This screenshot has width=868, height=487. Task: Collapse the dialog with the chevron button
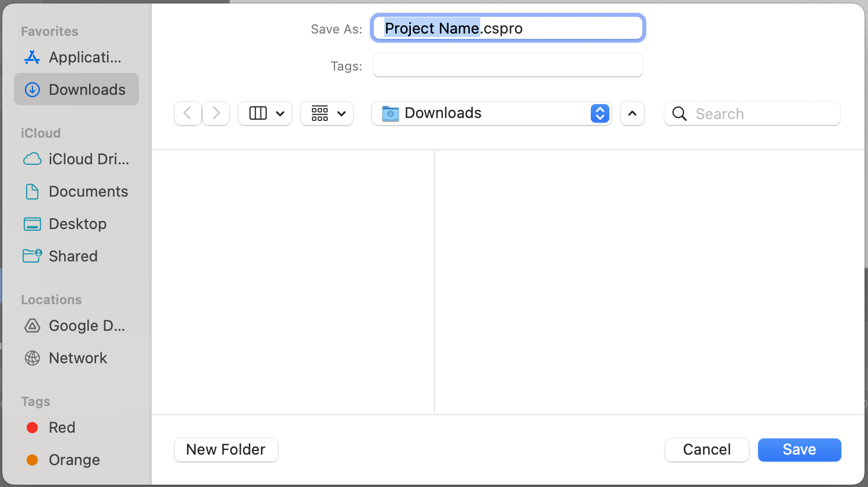click(x=632, y=113)
